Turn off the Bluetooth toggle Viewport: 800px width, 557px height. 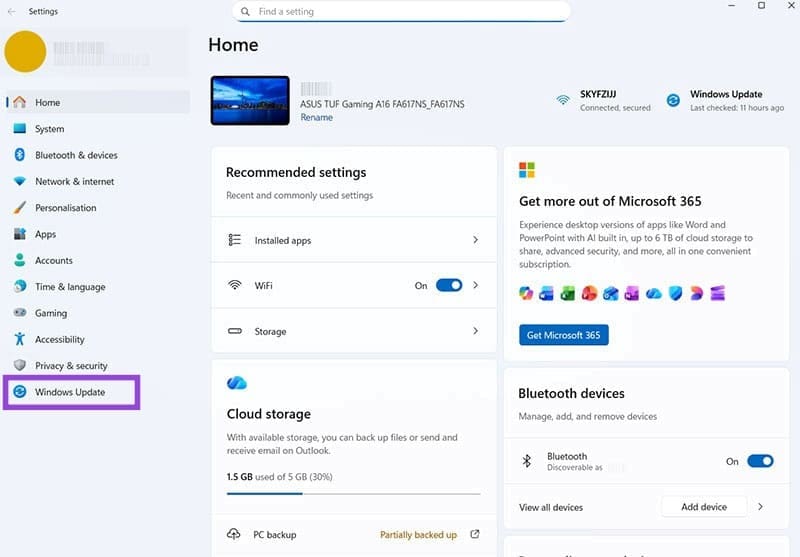coord(760,461)
